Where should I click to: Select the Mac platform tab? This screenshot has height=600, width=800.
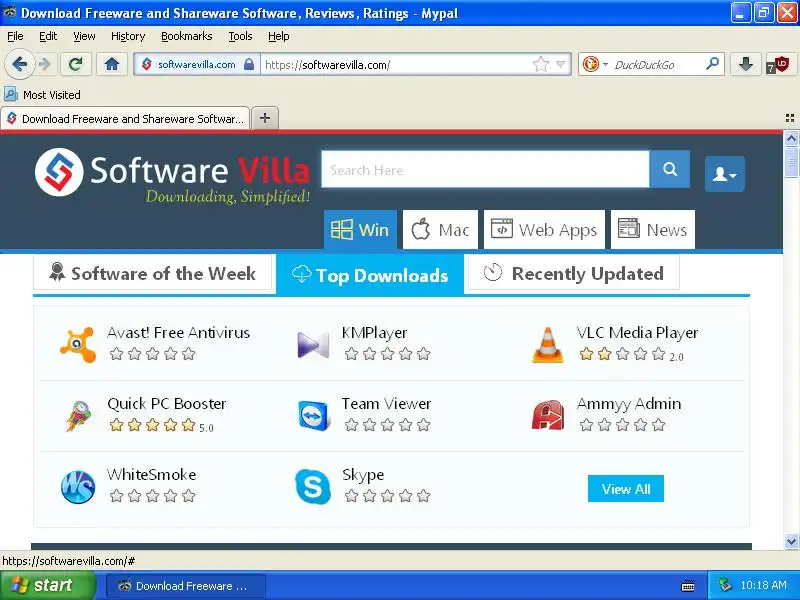pyautogui.click(x=440, y=230)
